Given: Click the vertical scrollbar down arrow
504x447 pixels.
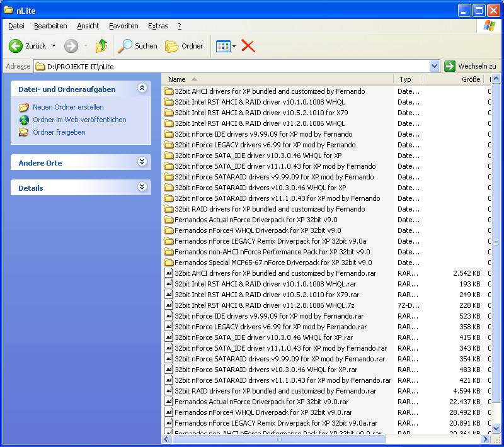Looking at the screenshot, I should coord(496,428).
